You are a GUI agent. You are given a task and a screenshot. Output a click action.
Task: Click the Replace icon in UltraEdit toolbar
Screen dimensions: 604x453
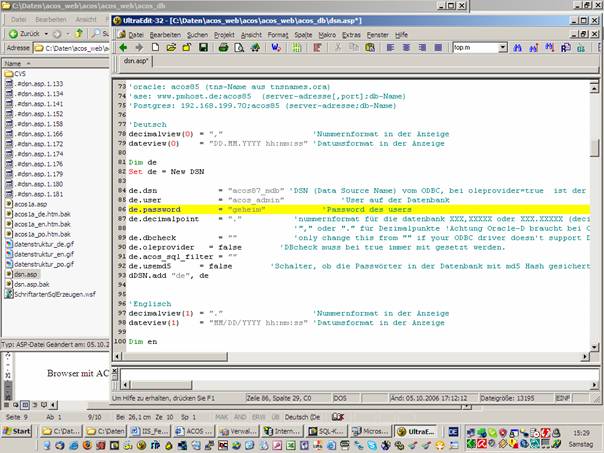pyautogui.click(x=565, y=48)
